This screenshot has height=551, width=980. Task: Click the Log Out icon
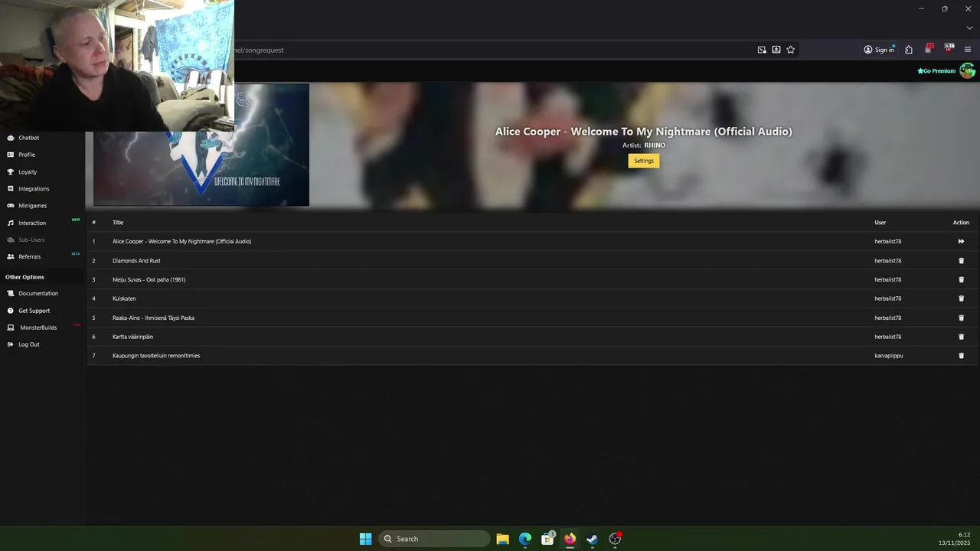pyautogui.click(x=11, y=344)
